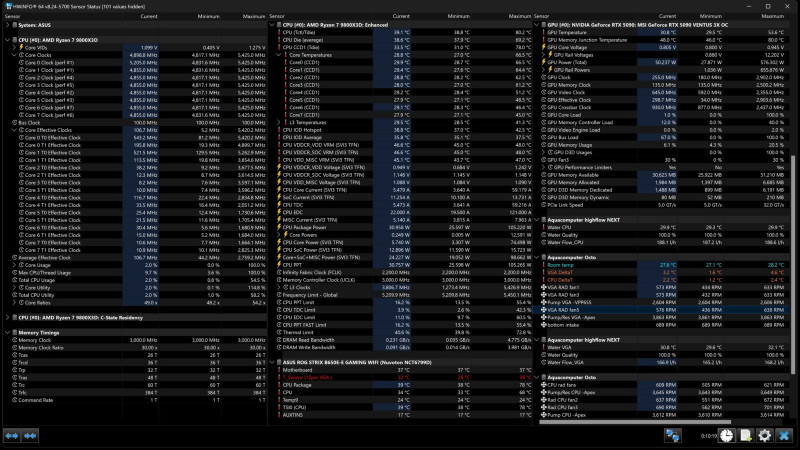Collapse the GPU [#0]: NVIDIA GeForce RTX 5090 group
The height and width of the screenshot is (450, 800).
537,24
